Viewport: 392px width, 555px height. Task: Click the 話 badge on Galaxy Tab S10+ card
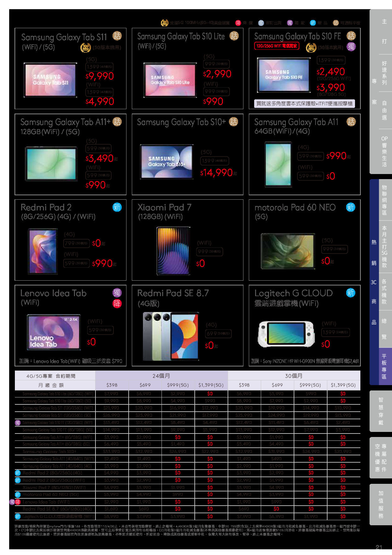[x=234, y=122]
